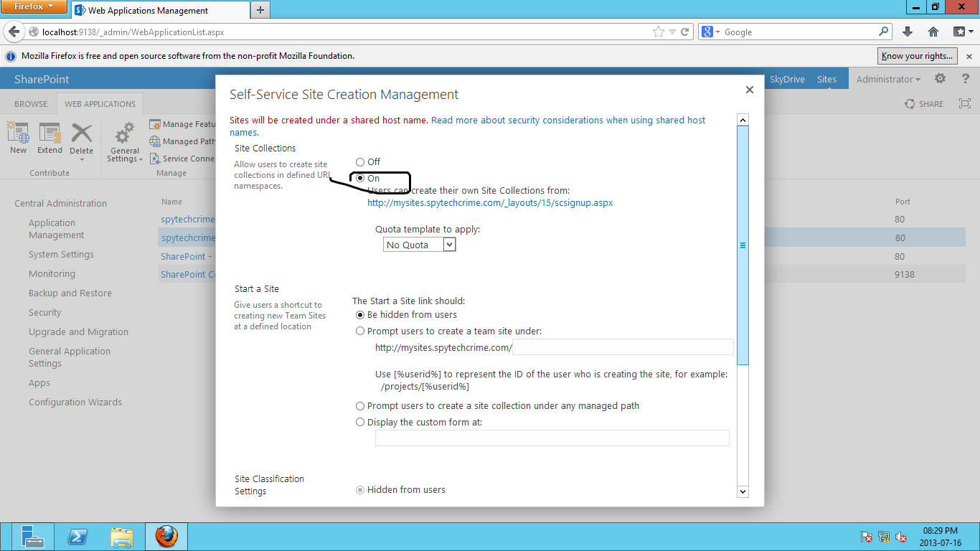Reload the page with the refresh icon
Screen dimensions: 980x551
[685, 32]
